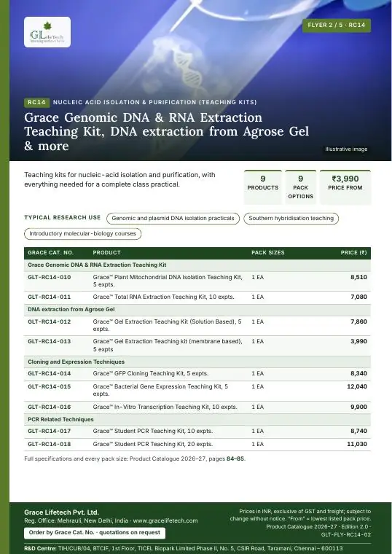Click 'Student PCR Teaching Kit, 10 expts.' product

pos(152,432)
